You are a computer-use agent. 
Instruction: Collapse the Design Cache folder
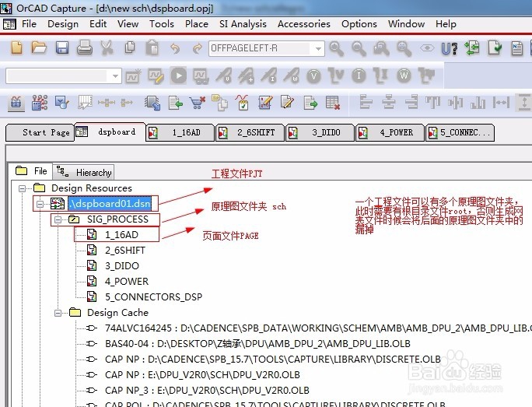click(58, 313)
